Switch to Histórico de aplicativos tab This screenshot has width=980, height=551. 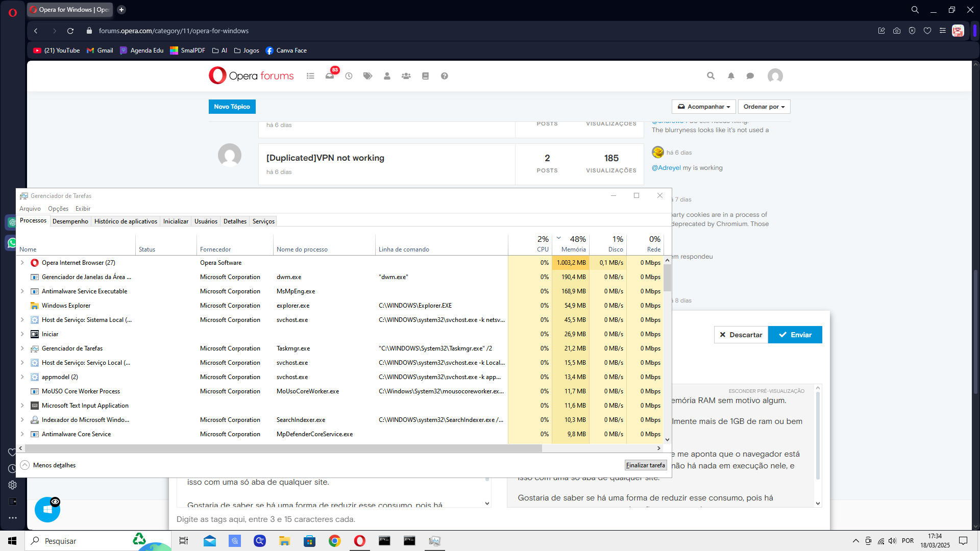point(126,221)
